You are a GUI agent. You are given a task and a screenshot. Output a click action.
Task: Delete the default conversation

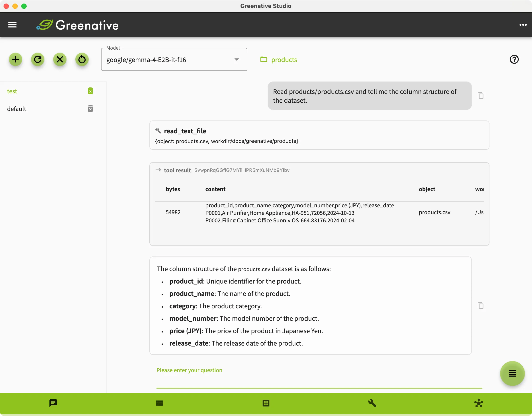tap(90, 109)
